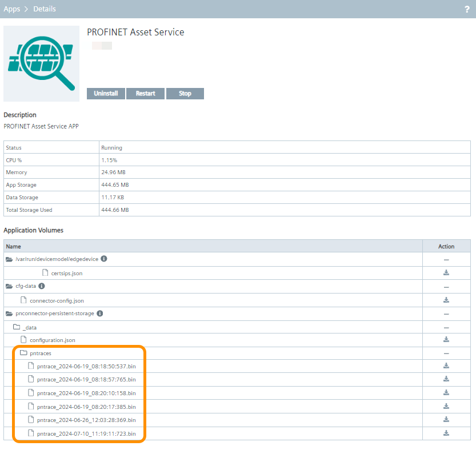Download pntrace_2024-07-10_11:19:11:723.bin
The image size is (476, 450).
point(446,433)
